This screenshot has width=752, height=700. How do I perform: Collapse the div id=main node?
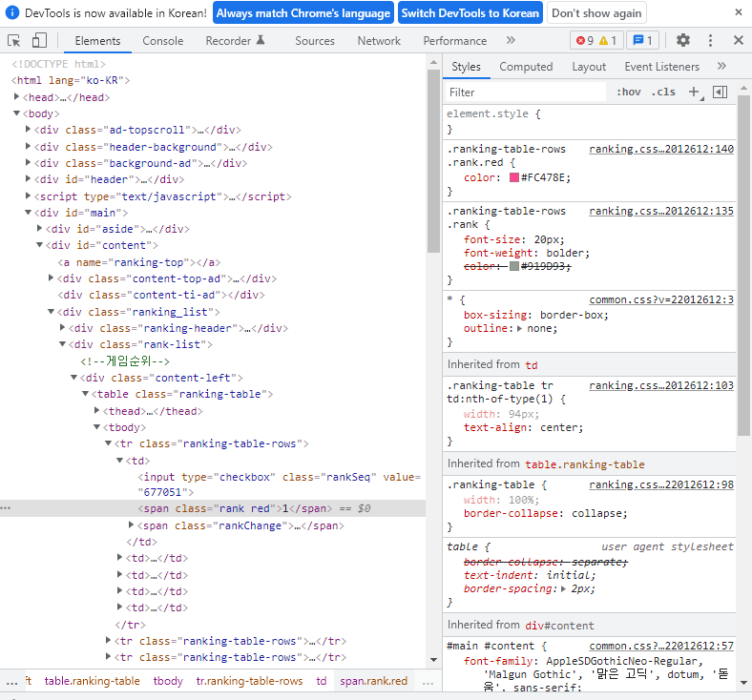pyautogui.click(x=29, y=212)
